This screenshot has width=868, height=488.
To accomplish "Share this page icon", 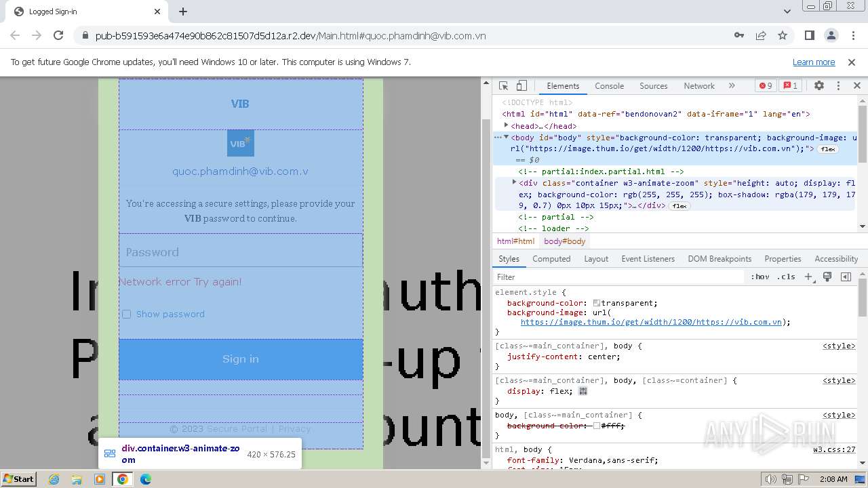I will [761, 35].
